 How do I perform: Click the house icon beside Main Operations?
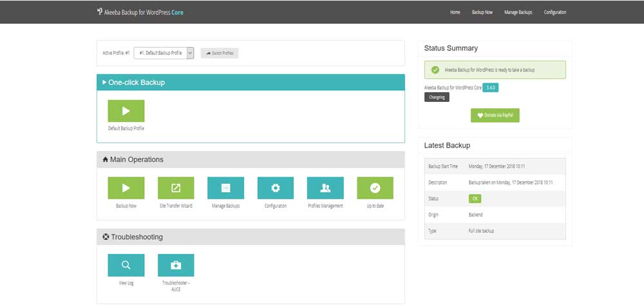[105, 159]
